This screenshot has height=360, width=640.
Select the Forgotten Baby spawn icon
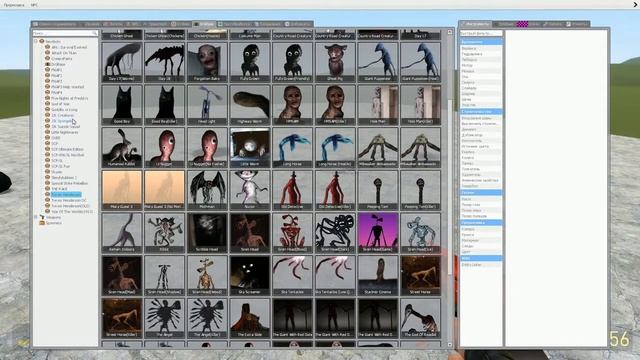[x=207, y=62]
